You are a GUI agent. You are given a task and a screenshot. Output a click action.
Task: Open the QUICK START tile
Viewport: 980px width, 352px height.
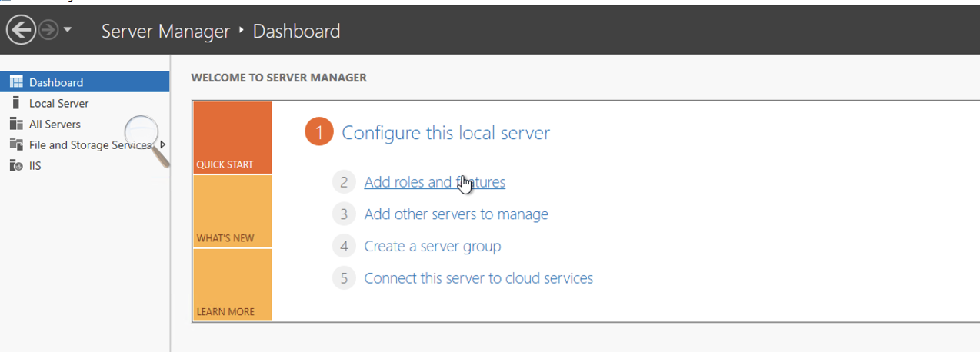coord(232,138)
